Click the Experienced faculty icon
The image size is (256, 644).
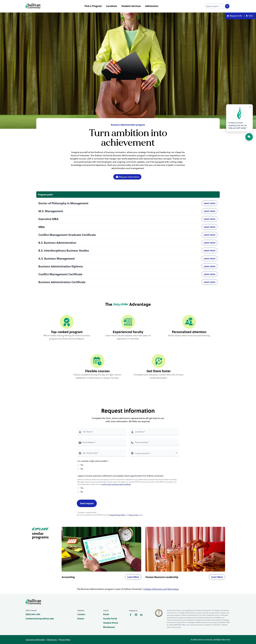click(x=128, y=322)
